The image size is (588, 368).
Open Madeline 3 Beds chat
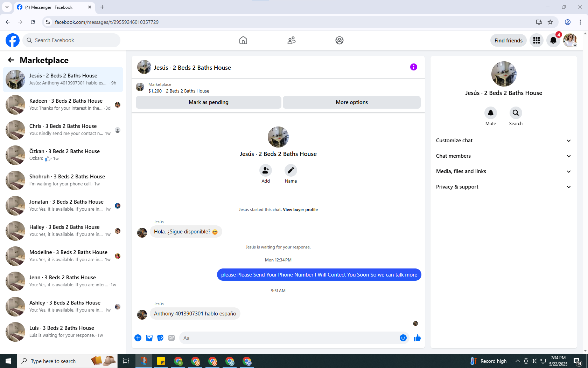pos(63,256)
